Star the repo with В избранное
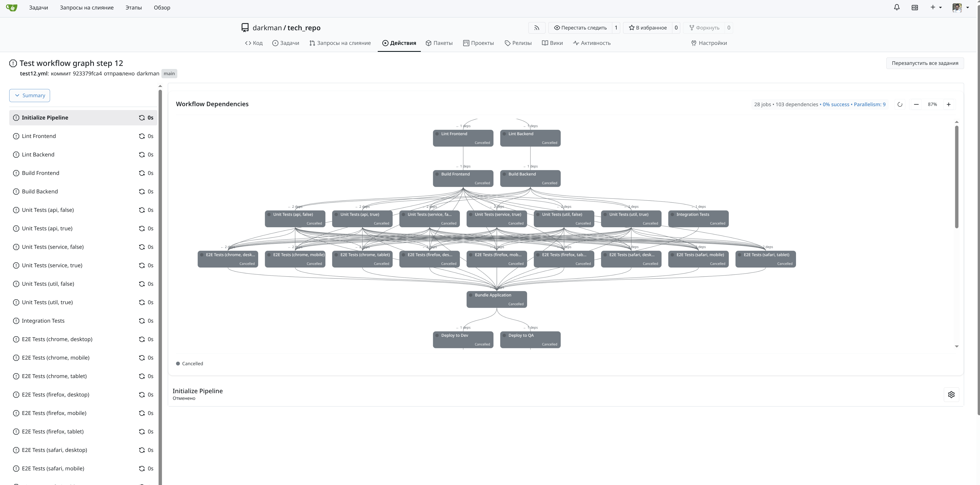Screen dimensions: 980x485 pyautogui.click(x=647, y=28)
